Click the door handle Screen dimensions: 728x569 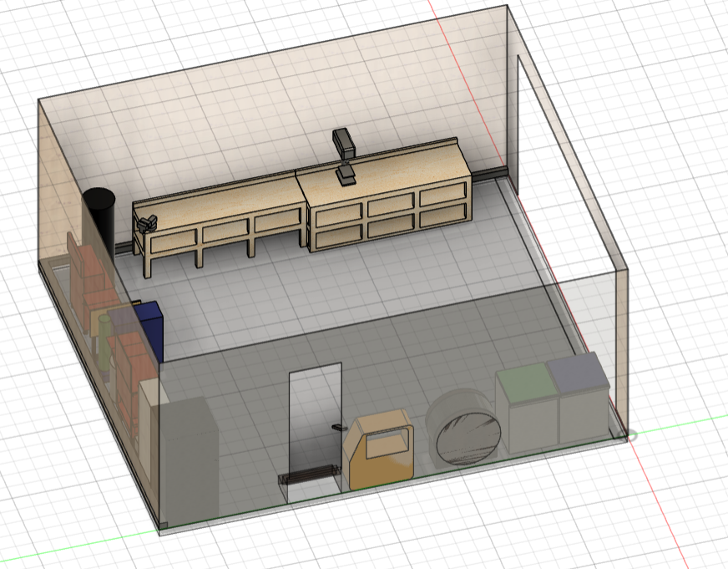337,426
